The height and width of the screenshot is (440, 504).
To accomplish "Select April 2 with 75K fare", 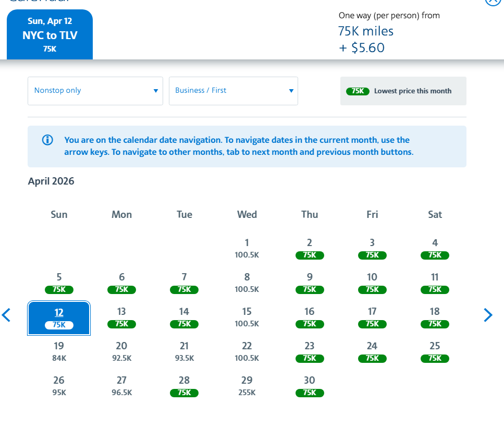I will click(310, 248).
